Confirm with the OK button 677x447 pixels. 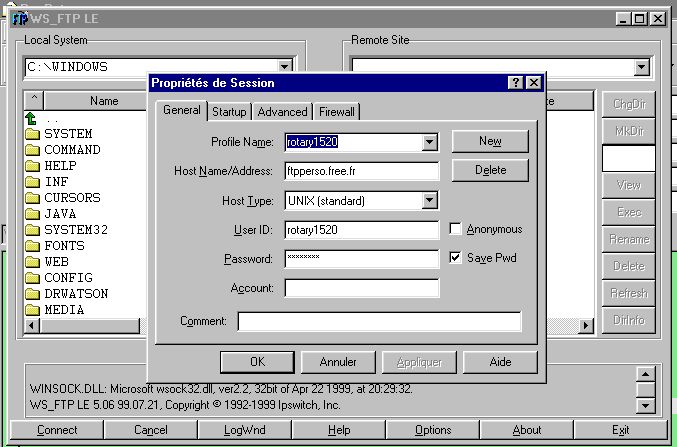pos(257,362)
